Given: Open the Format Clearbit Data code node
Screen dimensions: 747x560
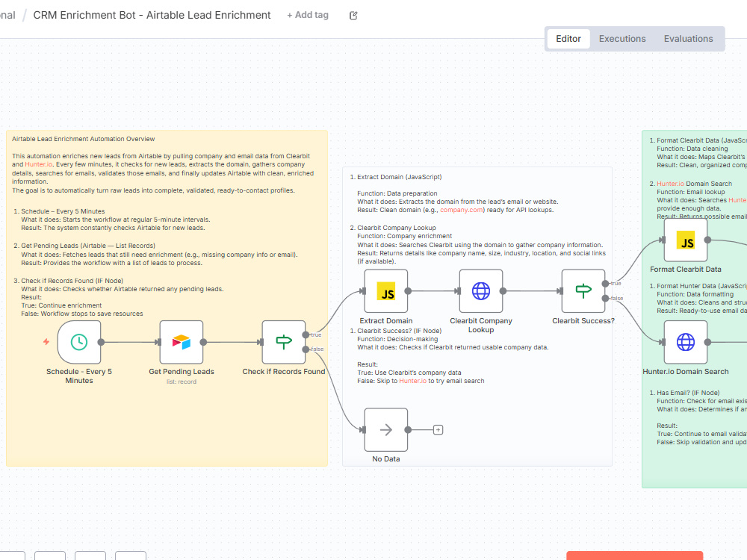Looking at the screenshot, I should pos(686,240).
